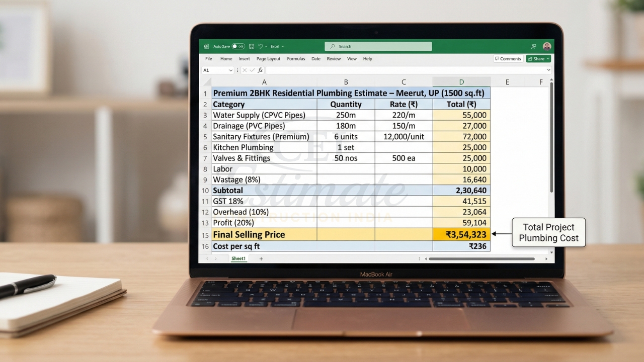Click the Comments button
Image resolution: width=644 pixels, height=362 pixels.
(x=508, y=58)
